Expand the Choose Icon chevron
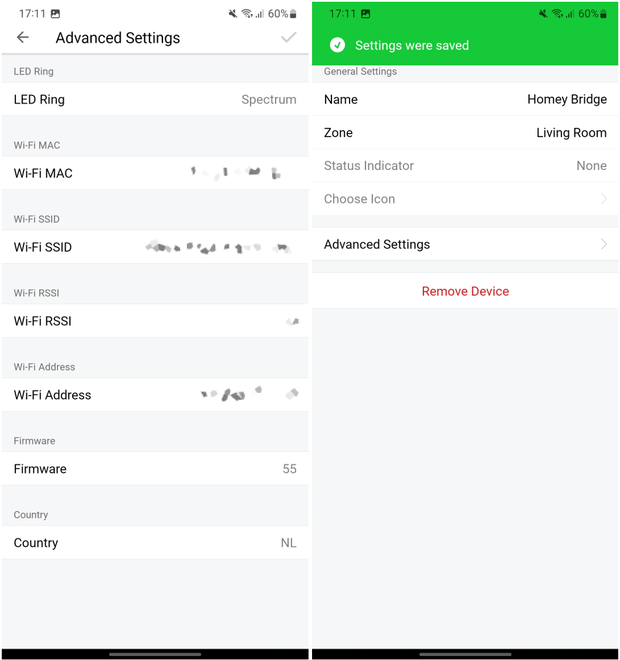620x660 pixels. click(604, 199)
